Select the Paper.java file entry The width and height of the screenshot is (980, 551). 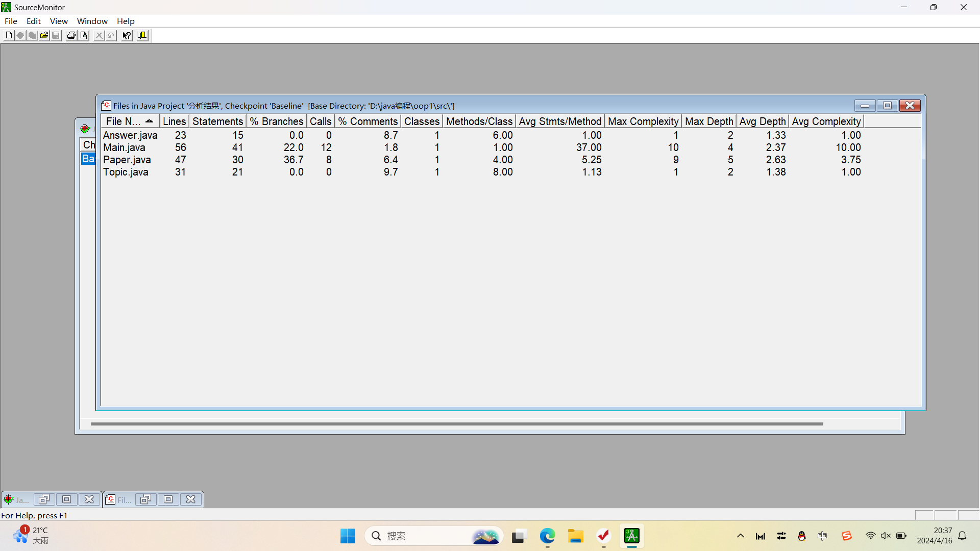127,160
